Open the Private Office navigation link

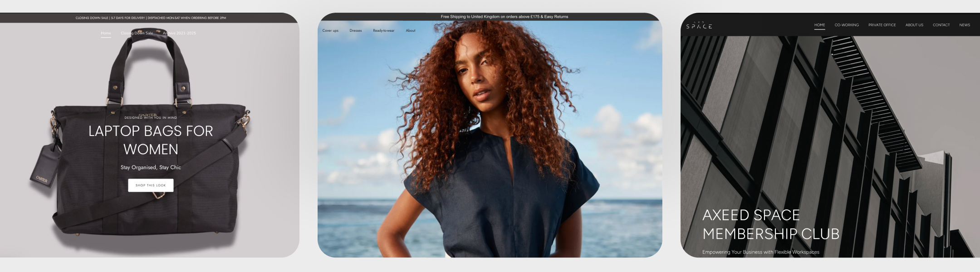coord(882,25)
